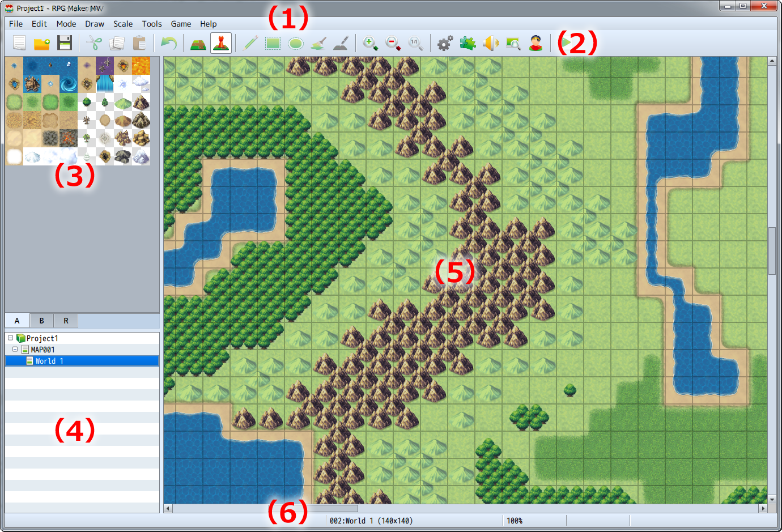Screen dimensions: 782x532
Task: Open the Draw menu
Action: tap(94, 24)
